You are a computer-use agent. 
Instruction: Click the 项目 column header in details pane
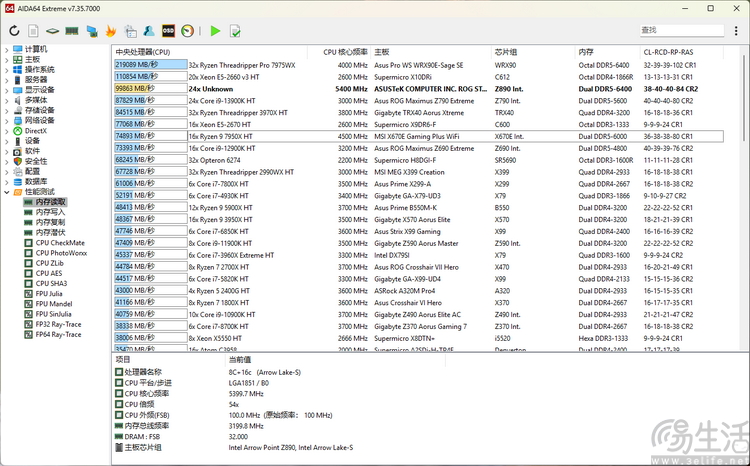(x=123, y=359)
